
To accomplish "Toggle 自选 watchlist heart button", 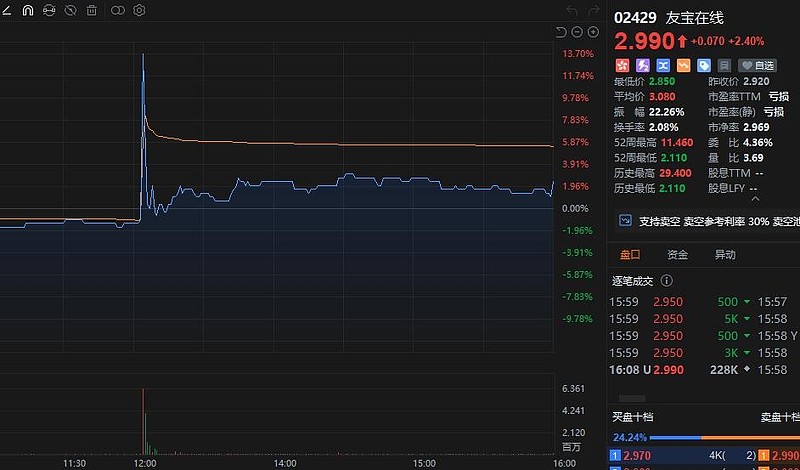I will pyautogui.click(x=756, y=65).
